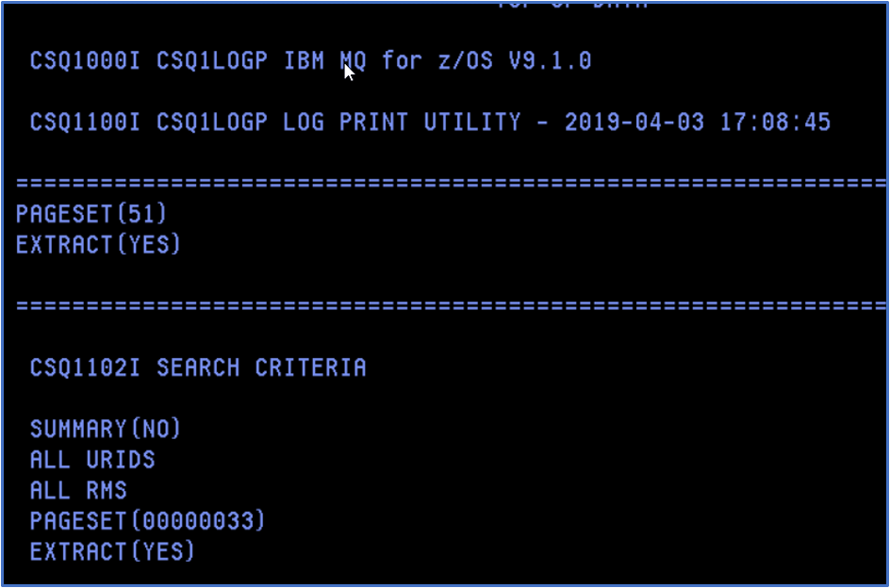Click the 'SEARCH CRITERIA' heading text
The height and width of the screenshot is (588, 890).
pos(261,367)
